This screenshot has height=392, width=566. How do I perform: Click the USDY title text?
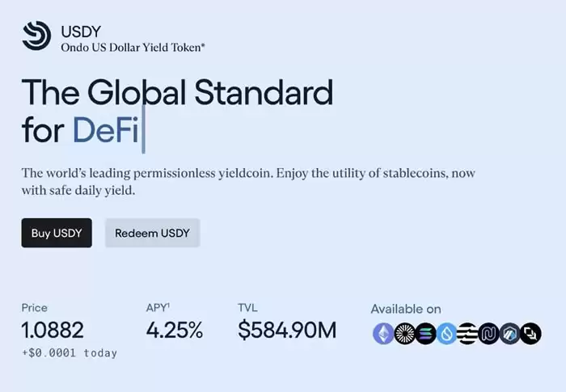(80, 32)
